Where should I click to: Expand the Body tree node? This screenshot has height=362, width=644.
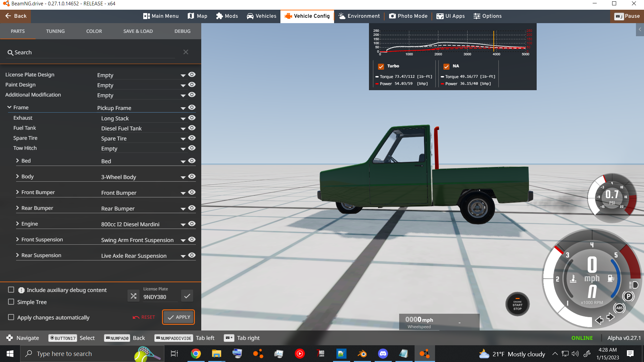pos(17,176)
